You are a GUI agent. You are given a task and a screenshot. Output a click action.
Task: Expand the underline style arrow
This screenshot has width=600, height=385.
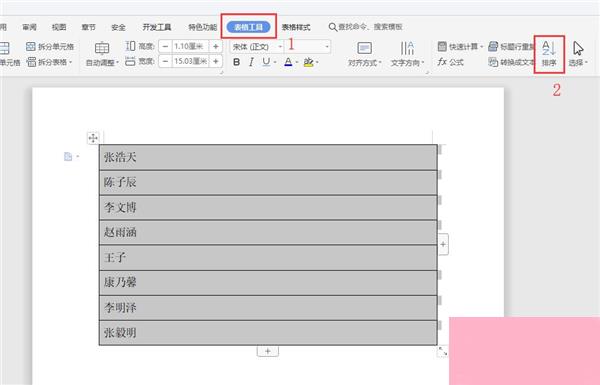pyautogui.click(x=275, y=62)
